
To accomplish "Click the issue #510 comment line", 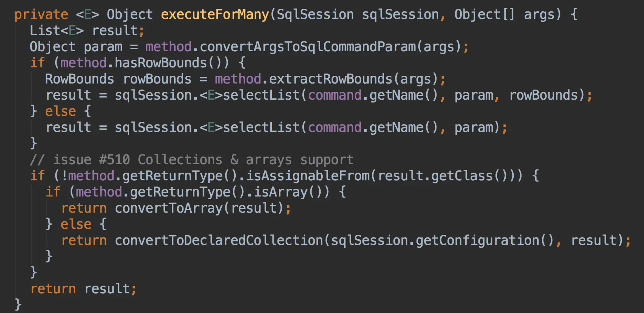I will tap(191, 160).
